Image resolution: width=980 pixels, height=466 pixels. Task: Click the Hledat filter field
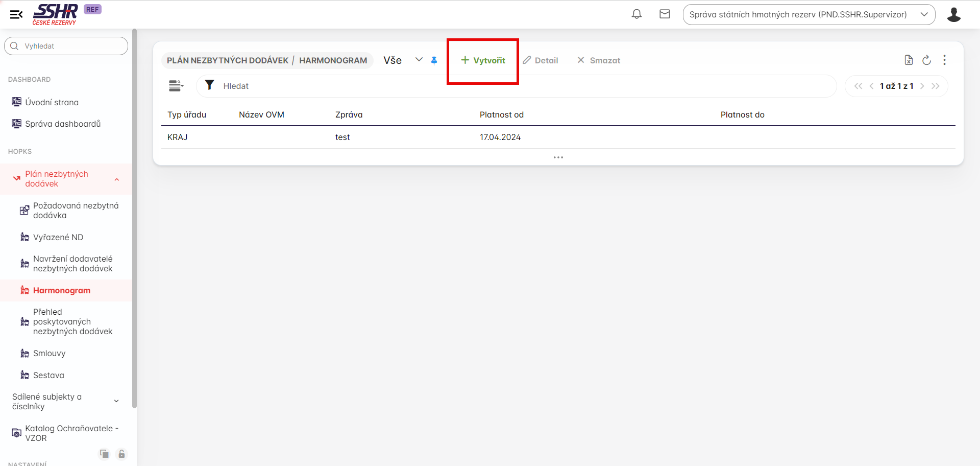point(516,86)
